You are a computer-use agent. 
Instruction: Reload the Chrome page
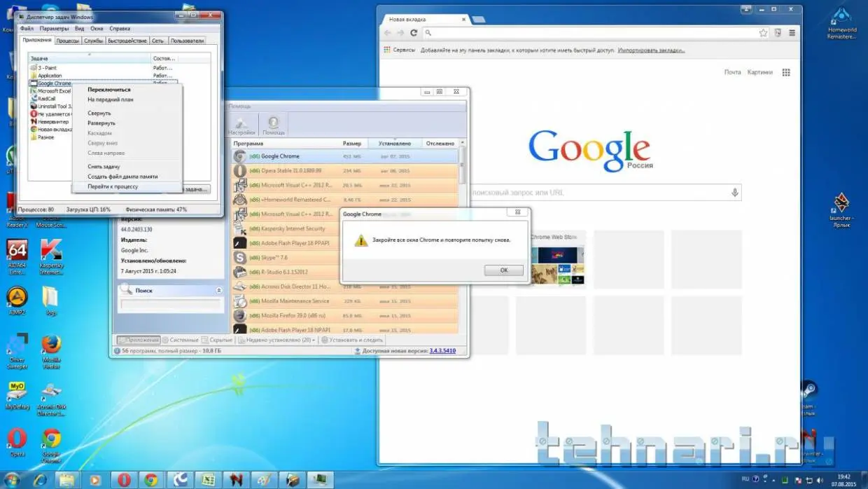[x=414, y=33]
